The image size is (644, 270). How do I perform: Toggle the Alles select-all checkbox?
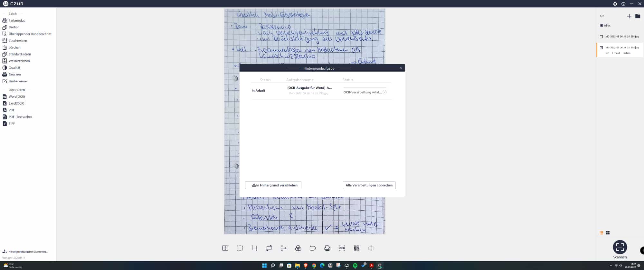(x=601, y=25)
